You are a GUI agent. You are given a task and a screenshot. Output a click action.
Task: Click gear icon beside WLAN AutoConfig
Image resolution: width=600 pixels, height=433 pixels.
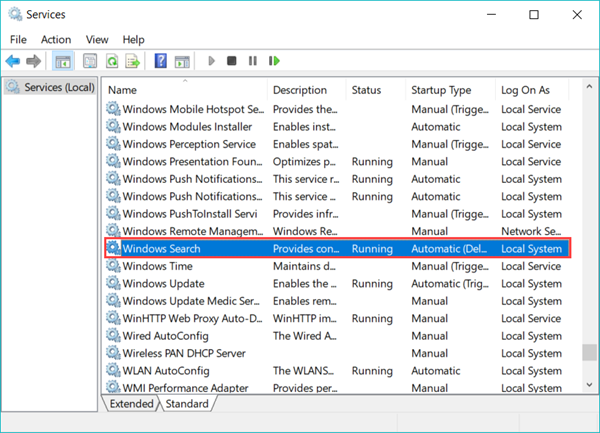tap(113, 370)
